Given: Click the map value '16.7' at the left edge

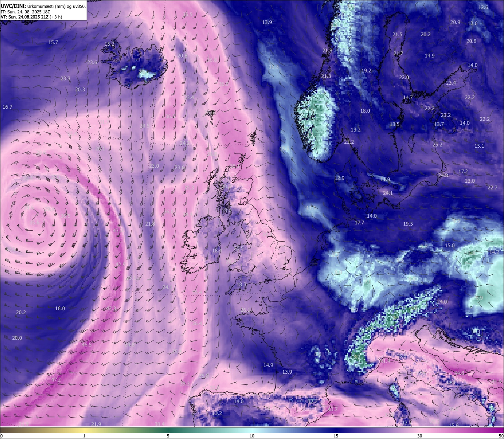Looking at the screenshot, I should point(7,107).
